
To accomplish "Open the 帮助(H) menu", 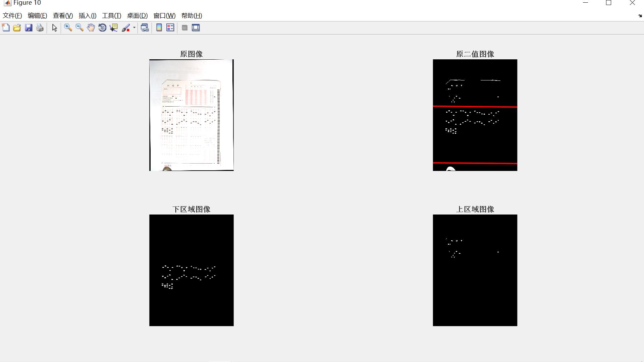I will [x=192, y=16].
